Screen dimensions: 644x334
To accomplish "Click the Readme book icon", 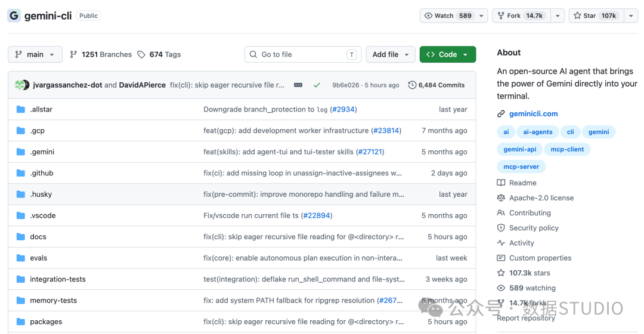I will coord(501,183).
